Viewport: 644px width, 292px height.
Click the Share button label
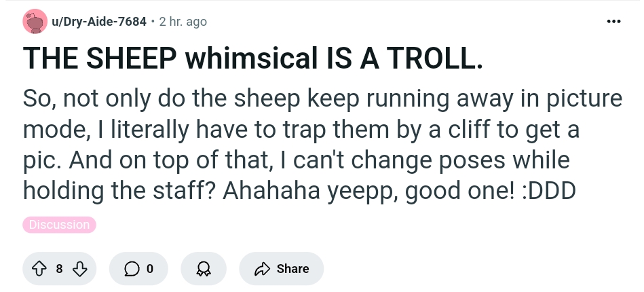tap(293, 268)
